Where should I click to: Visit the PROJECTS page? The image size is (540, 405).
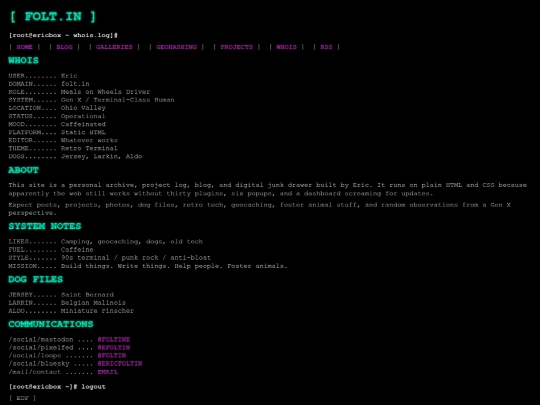click(x=237, y=47)
